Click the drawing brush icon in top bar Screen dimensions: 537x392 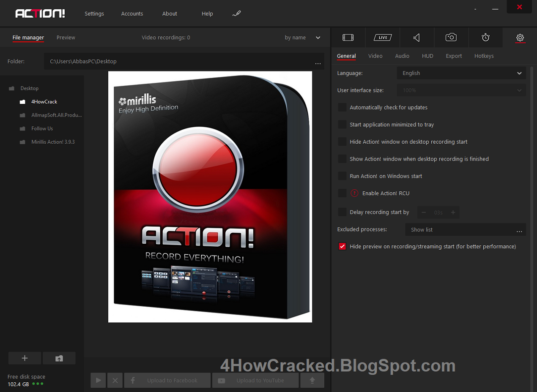(236, 14)
